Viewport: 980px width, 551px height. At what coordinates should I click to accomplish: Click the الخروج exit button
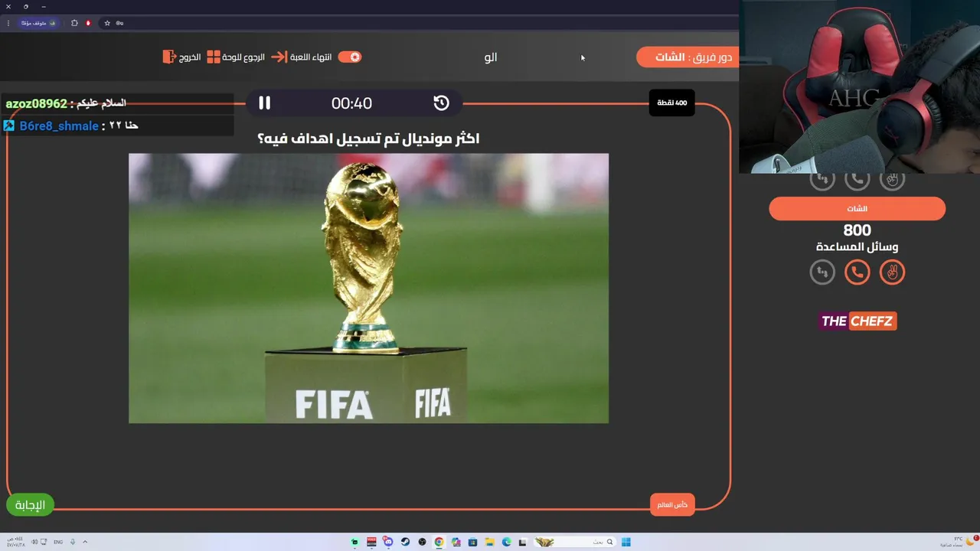click(190, 57)
